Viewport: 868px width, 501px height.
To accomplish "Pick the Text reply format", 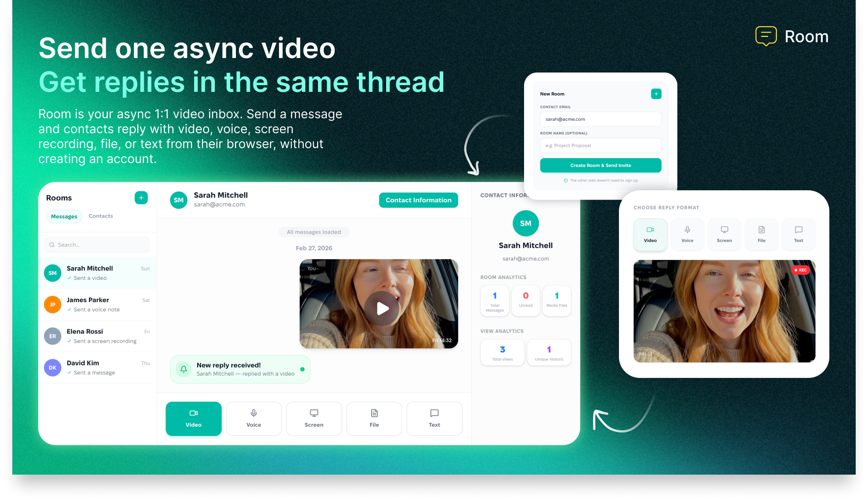I will click(x=434, y=418).
